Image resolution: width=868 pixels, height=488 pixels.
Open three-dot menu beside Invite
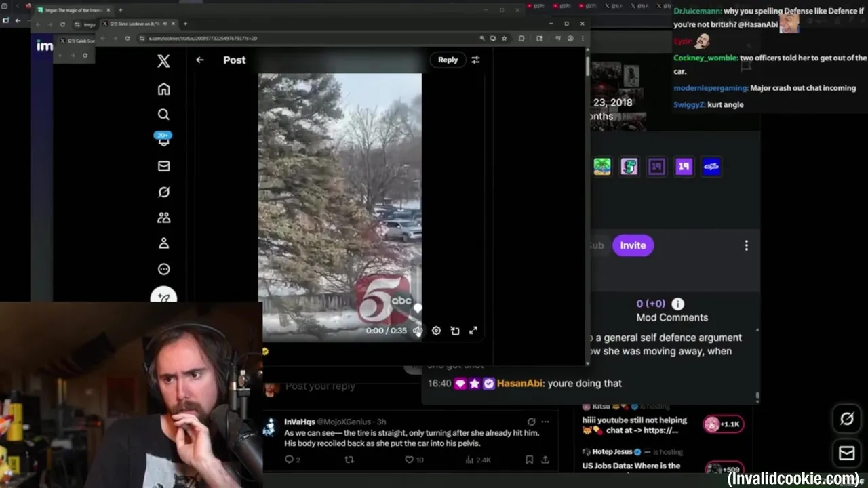click(747, 245)
